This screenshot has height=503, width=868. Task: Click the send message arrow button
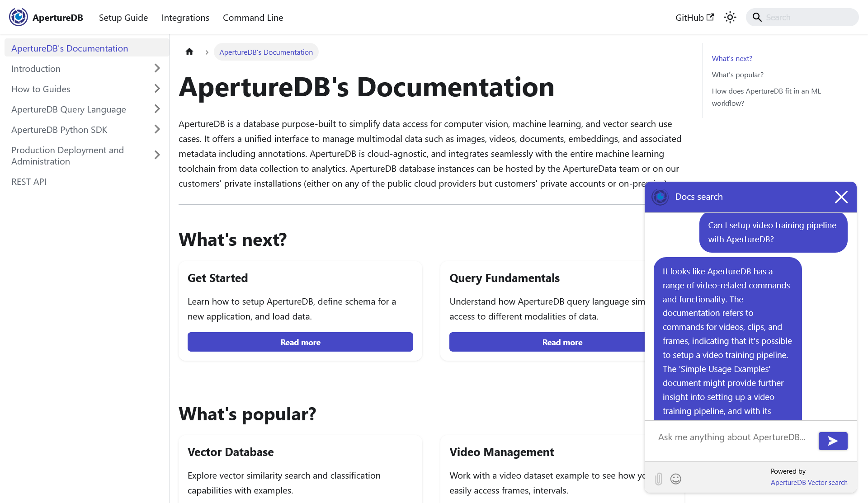833,441
